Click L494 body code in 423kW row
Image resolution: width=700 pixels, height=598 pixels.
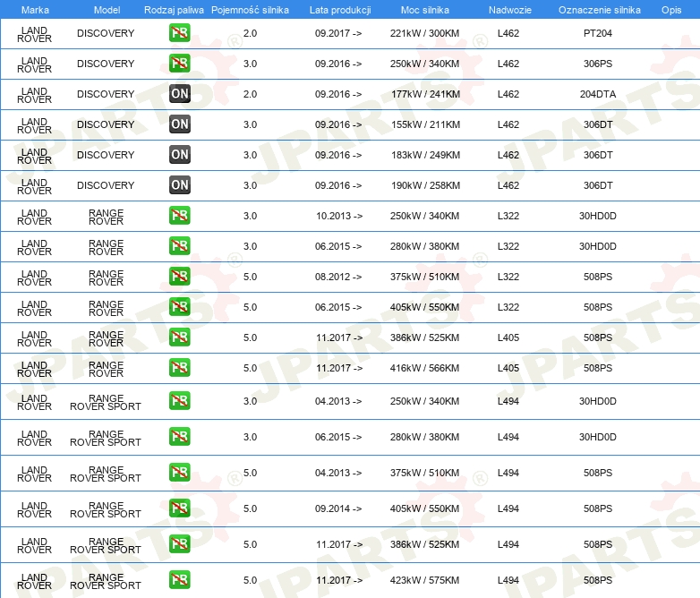click(508, 580)
